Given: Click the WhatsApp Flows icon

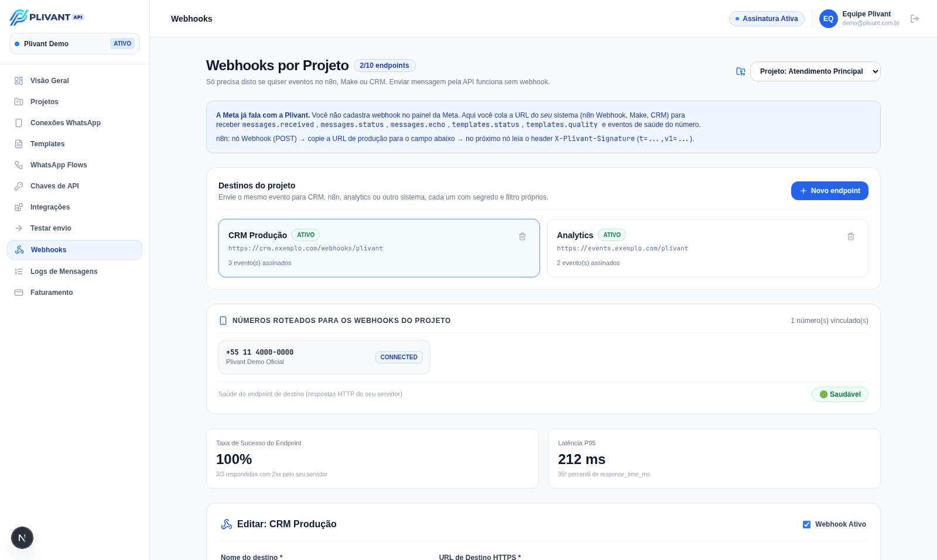Looking at the screenshot, I should click(19, 165).
